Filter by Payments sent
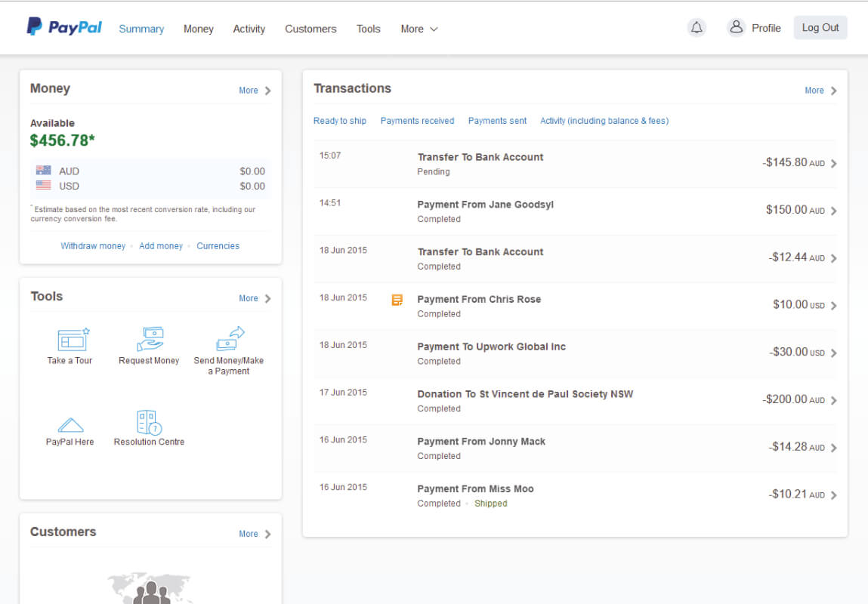 [x=497, y=121]
